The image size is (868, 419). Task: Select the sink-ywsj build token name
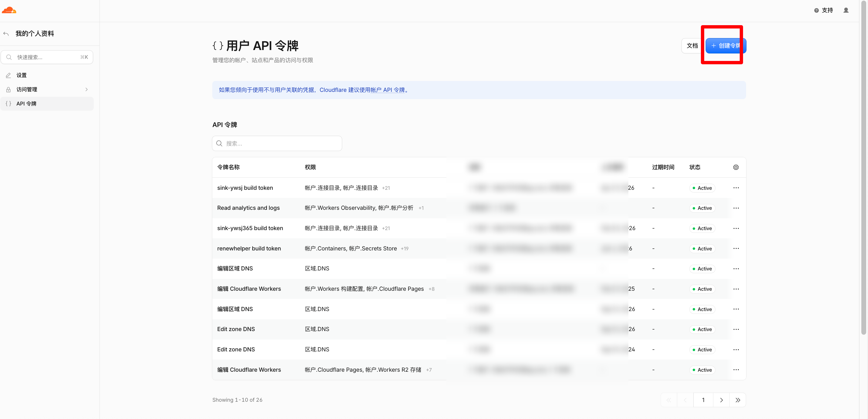point(245,188)
